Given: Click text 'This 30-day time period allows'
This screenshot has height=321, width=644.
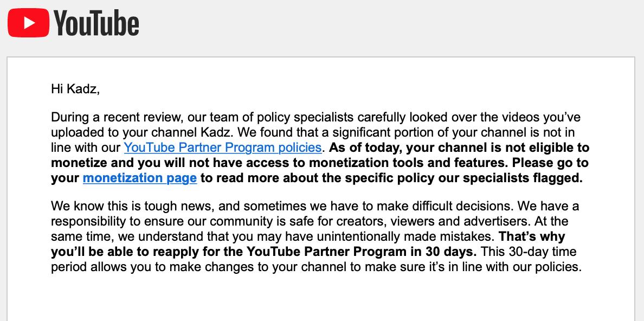Looking at the screenshot, I should tap(316, 259).
